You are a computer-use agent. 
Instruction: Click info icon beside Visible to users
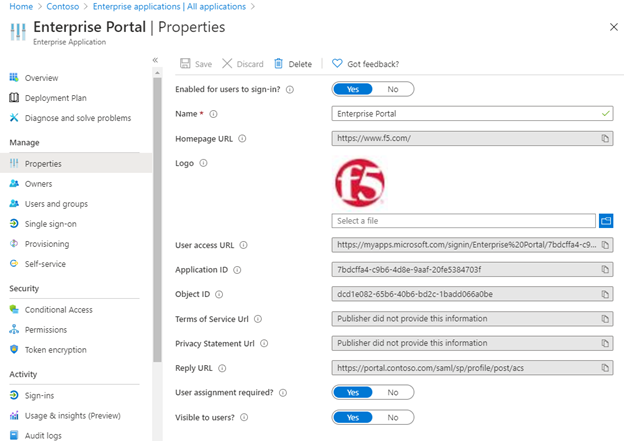click(x=244, y=417)
